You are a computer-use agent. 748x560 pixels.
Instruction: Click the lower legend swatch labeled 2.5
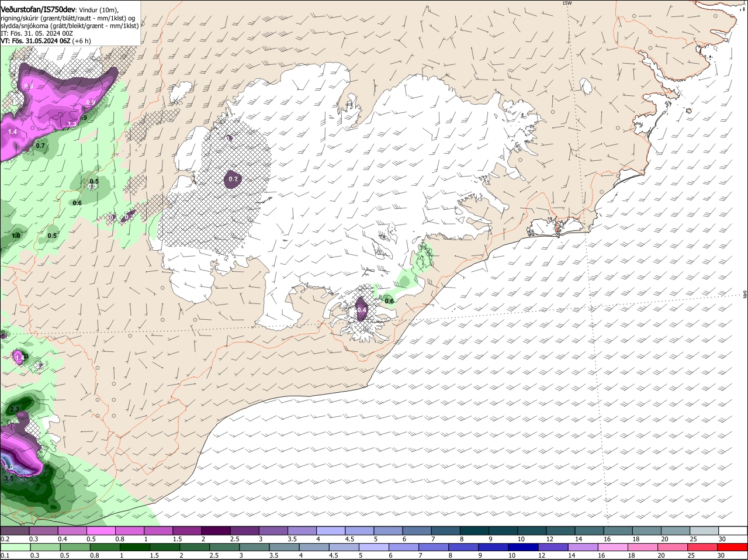pos(224,547)
